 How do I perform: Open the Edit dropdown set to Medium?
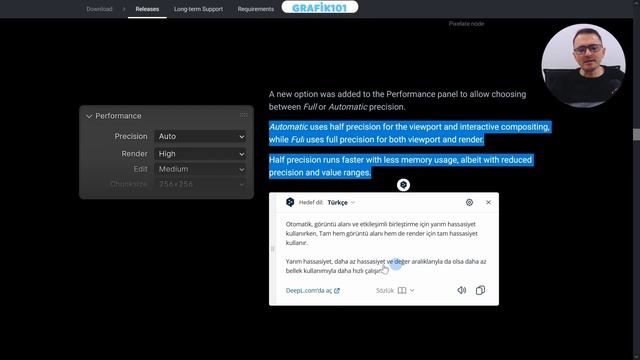coord(200,169)
